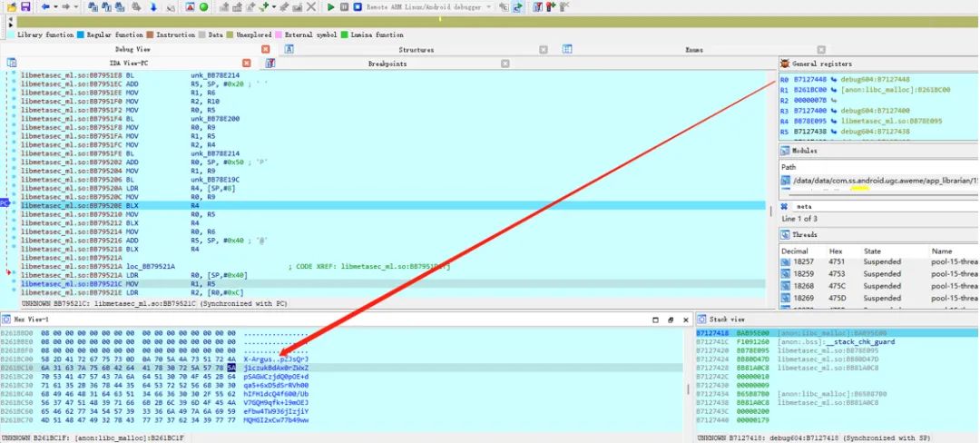The width and height of the screenshot is (980, 443).
Task: Click the blue down arrow toolbar icon
Action: click(x=153, y=7)
